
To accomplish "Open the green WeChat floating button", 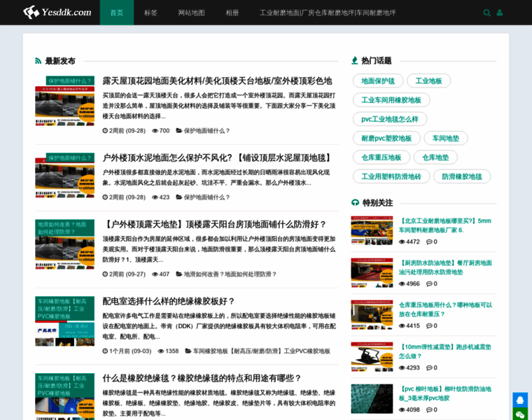I will point(520,415).
